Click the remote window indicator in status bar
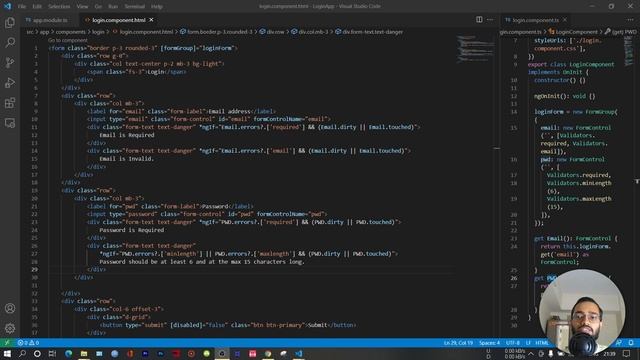The height and width of the screenshot is (360, 640). pyautogui.click(x=7, y=343)
